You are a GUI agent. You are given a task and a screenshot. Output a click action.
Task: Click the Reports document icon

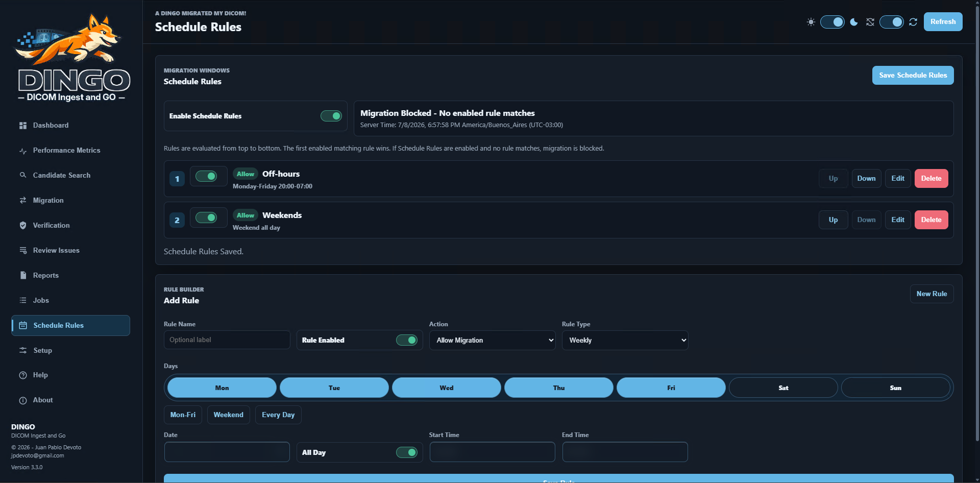tap(23, 275)
